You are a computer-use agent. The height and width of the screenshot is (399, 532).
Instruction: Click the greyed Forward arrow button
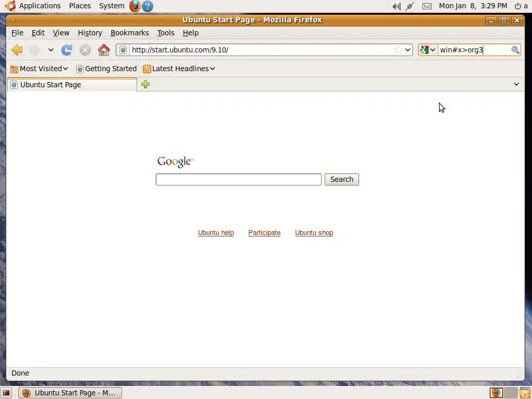[35, 50]
